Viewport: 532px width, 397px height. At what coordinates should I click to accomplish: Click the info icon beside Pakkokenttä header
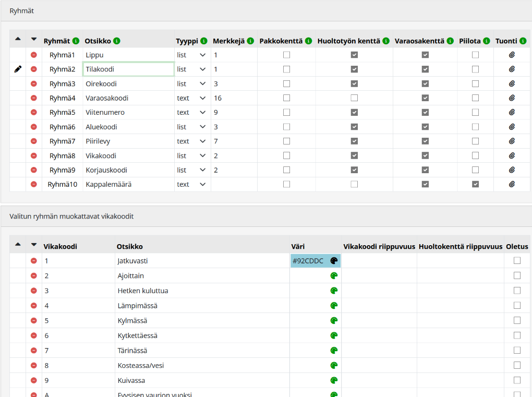309,41
